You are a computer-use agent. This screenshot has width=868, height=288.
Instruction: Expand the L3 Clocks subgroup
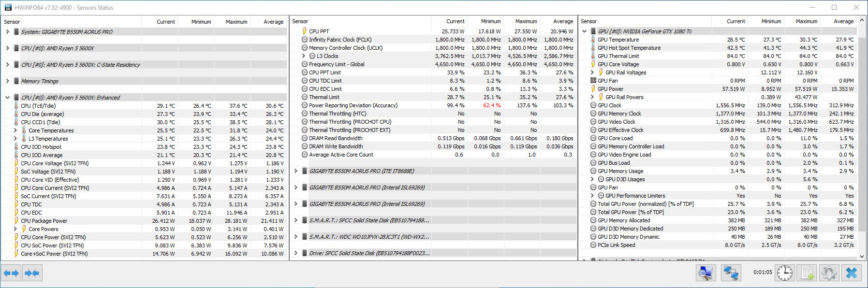304,56
